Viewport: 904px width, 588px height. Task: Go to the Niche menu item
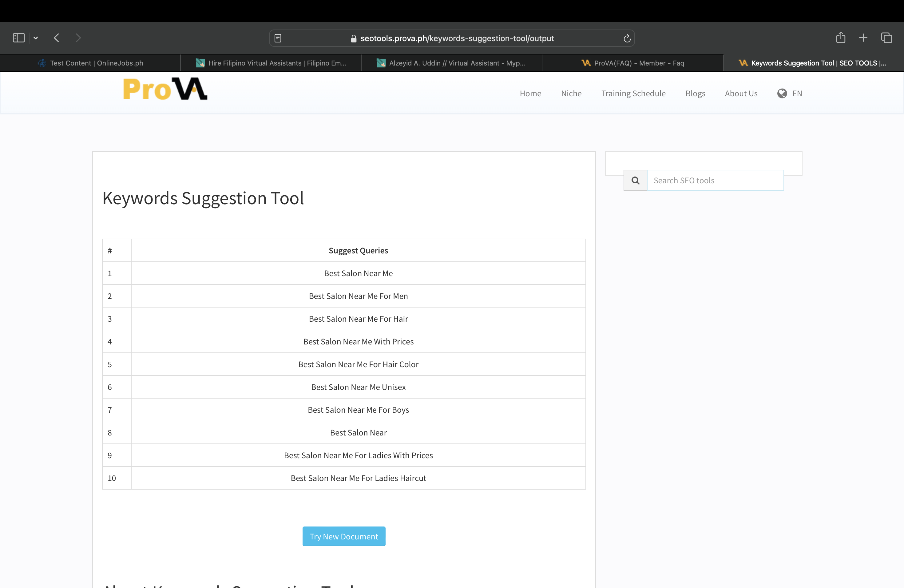(571, 93)
